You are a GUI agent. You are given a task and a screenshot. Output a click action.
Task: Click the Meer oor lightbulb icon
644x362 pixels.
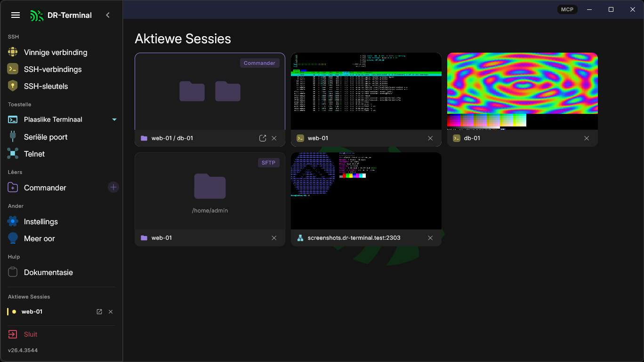point(13,238)
